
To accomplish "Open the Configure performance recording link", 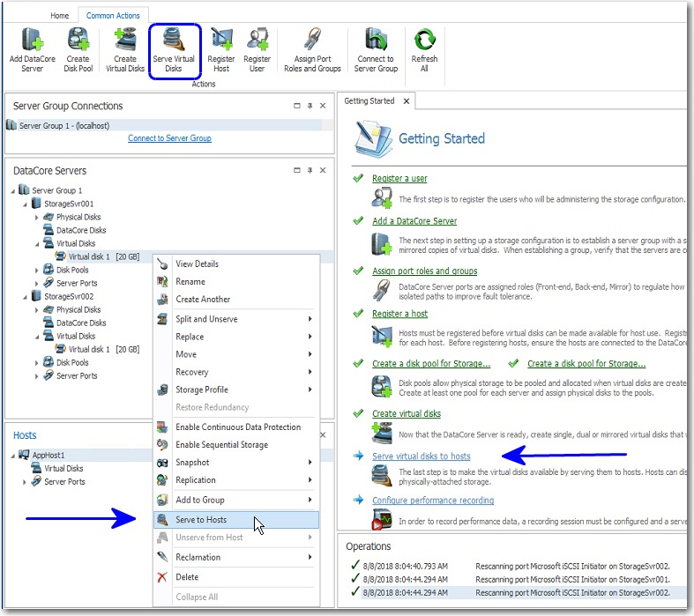I will 432,501.
